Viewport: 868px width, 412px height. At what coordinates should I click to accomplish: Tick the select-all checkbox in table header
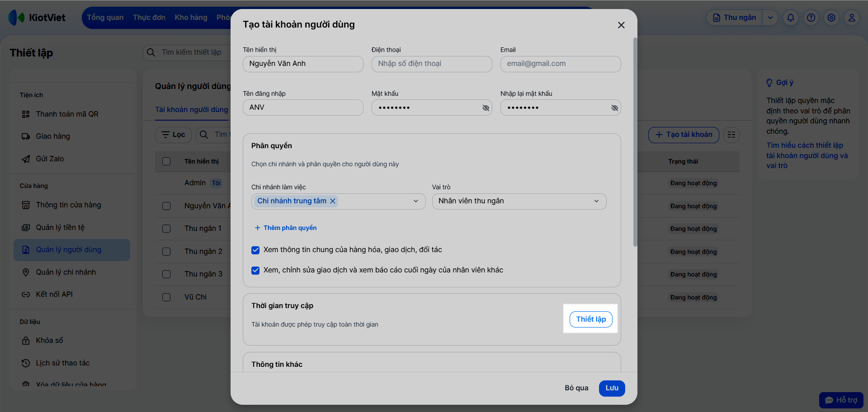(166, 161)
